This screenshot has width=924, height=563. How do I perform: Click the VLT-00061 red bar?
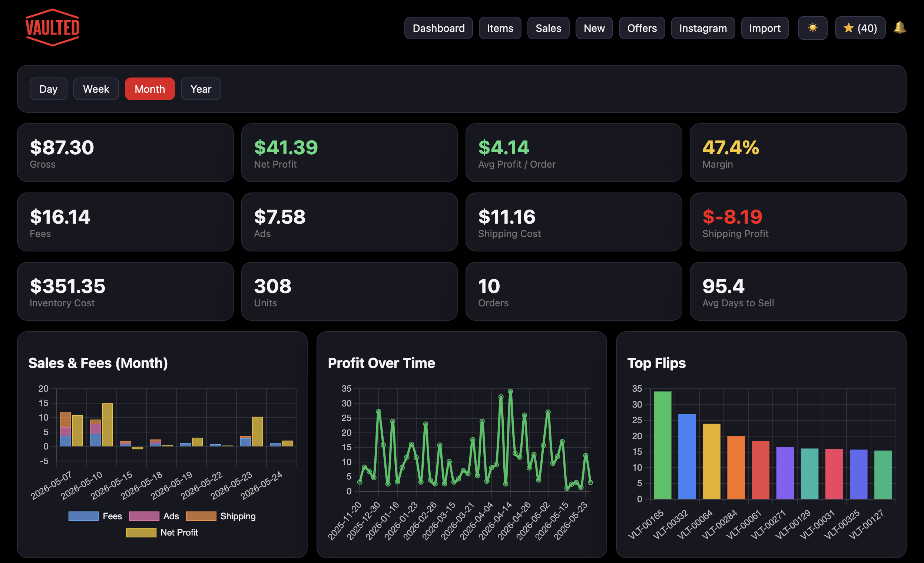761,470
